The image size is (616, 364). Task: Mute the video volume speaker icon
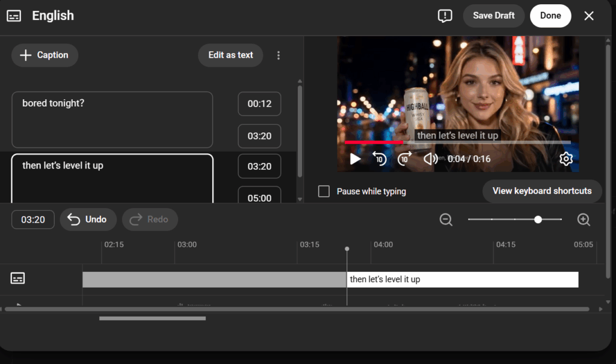coord(430,159)
